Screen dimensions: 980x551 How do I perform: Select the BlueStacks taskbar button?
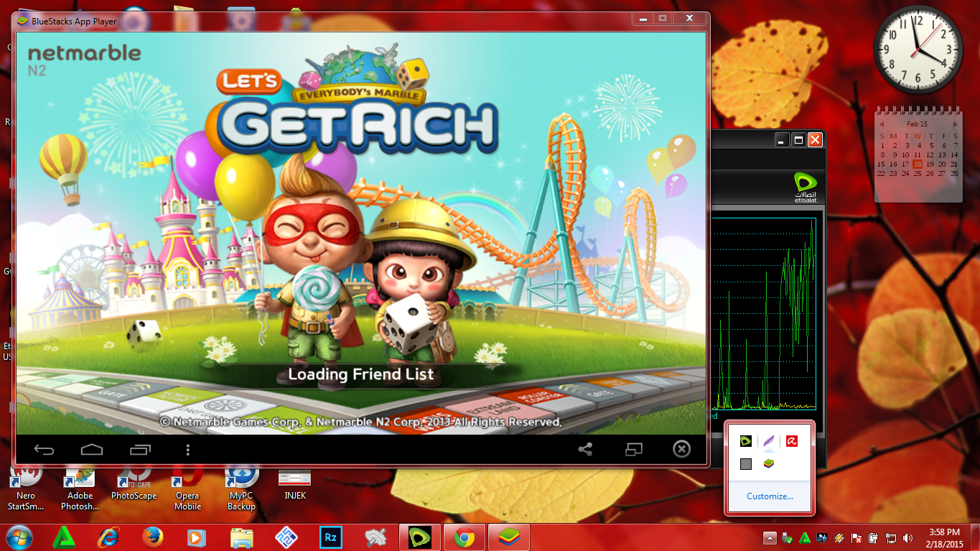point(509,537)
